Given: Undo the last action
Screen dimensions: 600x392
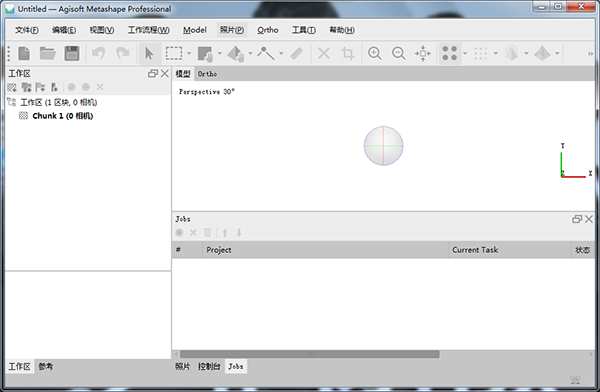Looking at the screenshot, I should pyautogui.click(x=99, y=53).
